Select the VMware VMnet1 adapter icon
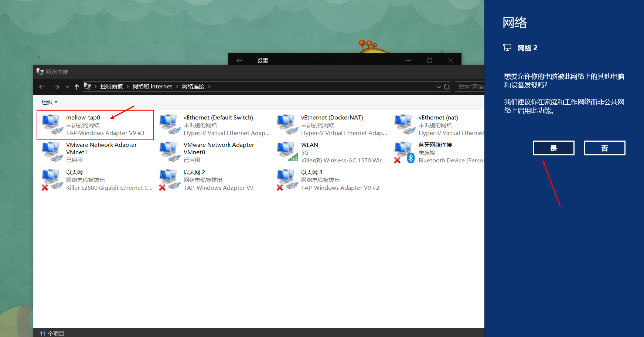 click(x=52, y=152)
